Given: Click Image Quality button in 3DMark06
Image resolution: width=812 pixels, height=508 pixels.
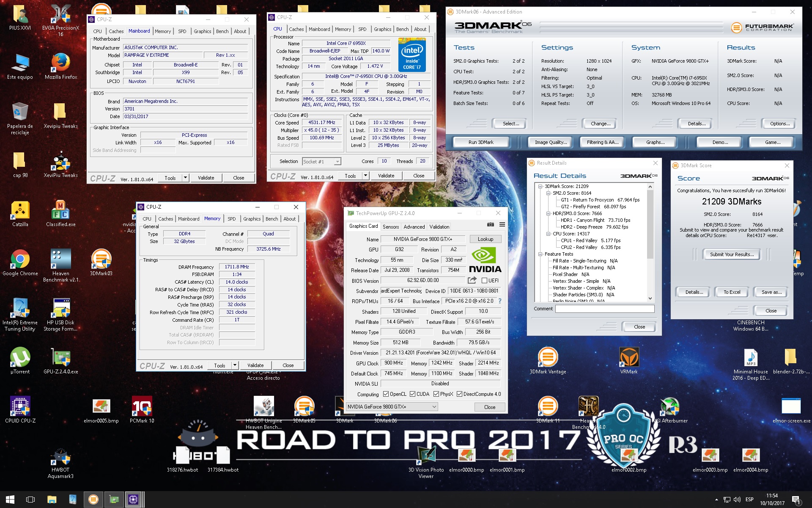Looking at the screenshot, I should (551, 142).
